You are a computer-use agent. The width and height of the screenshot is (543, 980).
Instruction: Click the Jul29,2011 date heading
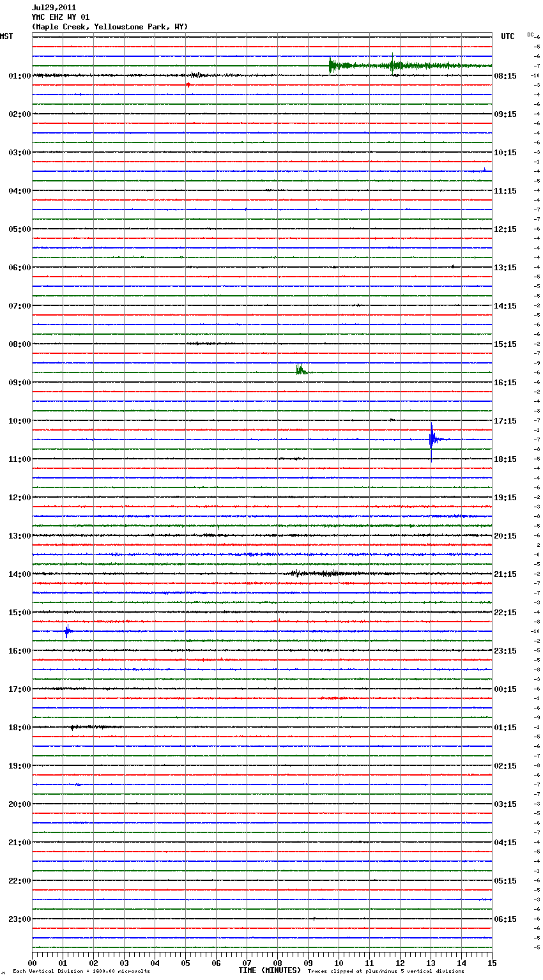54,8
